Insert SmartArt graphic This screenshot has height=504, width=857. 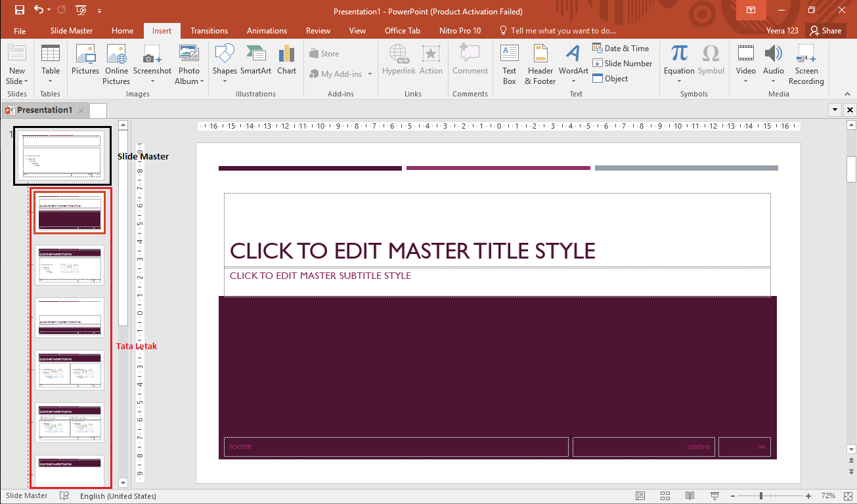[x=256, y=64]
